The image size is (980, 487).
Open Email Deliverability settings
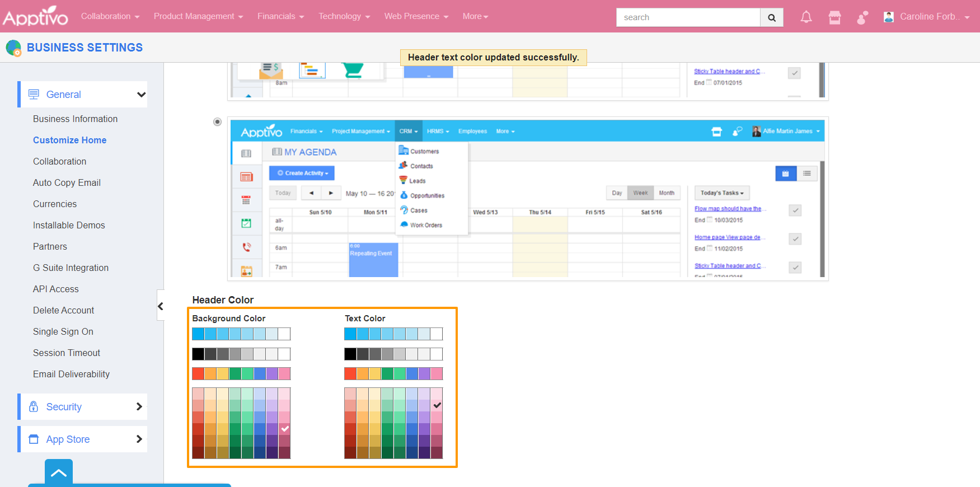(x=71, y=374)
